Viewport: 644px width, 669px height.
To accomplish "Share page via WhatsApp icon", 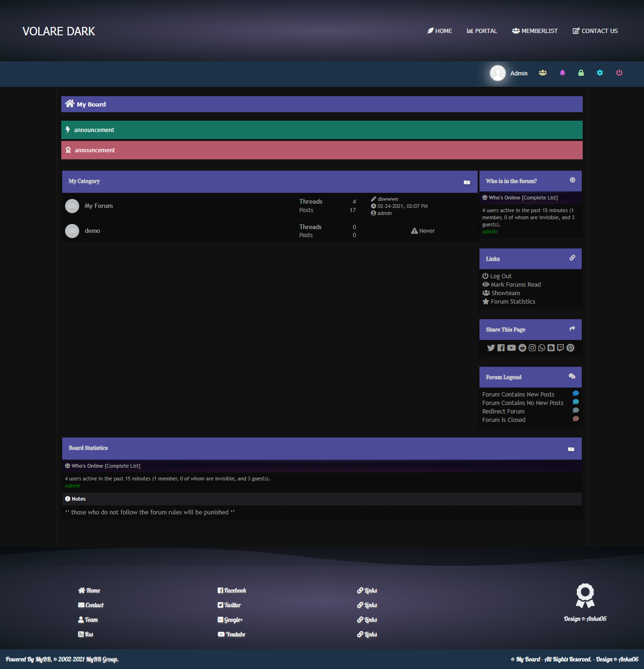I will (542, 348).
